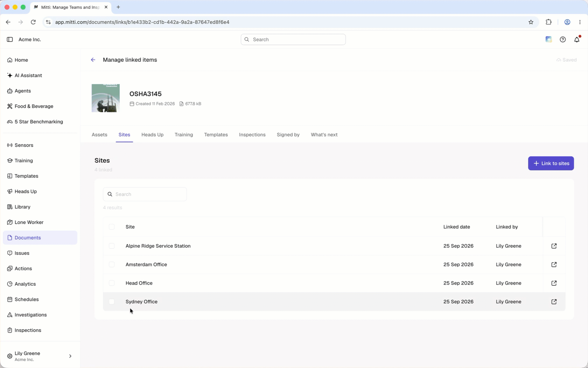Open sidebar Training link
The height and width of the screenshot is (368, 588).
(40, 161)
